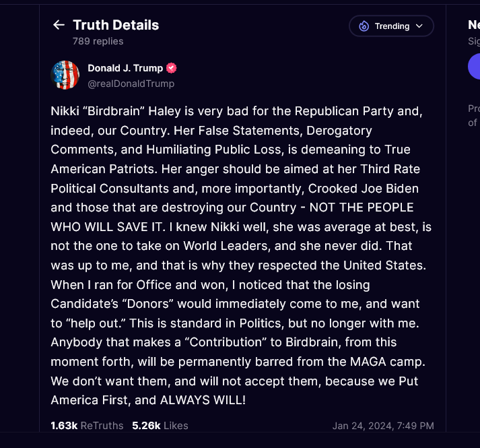This screenshot has width=480, height=448.
Task: Click the 789 replies count
Action: click(x=98, y=41)
